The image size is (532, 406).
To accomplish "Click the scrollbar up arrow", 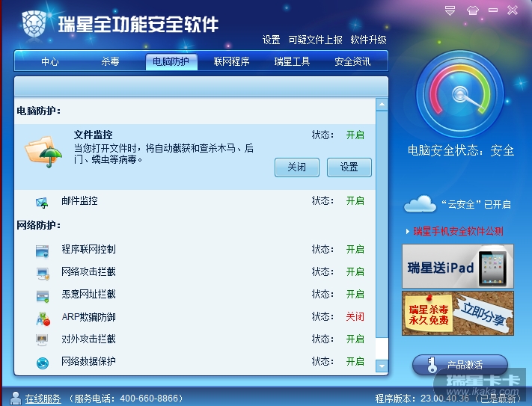I will (382, 105).
